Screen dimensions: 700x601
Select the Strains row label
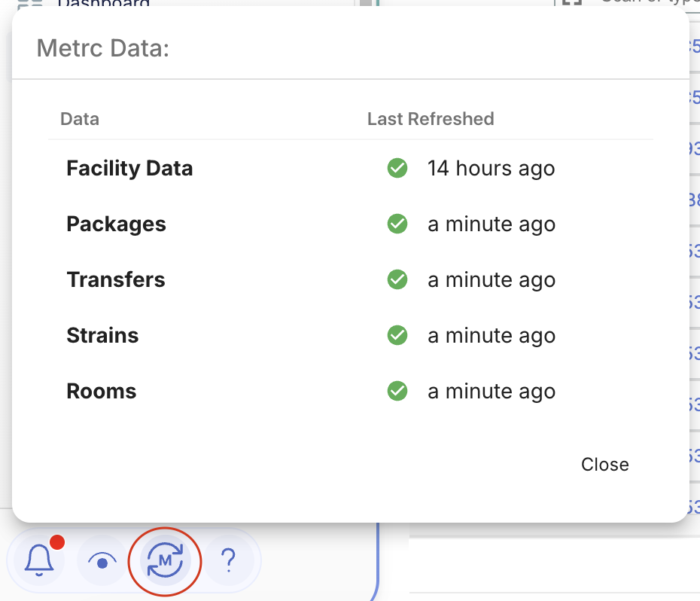pyautogui.click(x=102, y=336)
